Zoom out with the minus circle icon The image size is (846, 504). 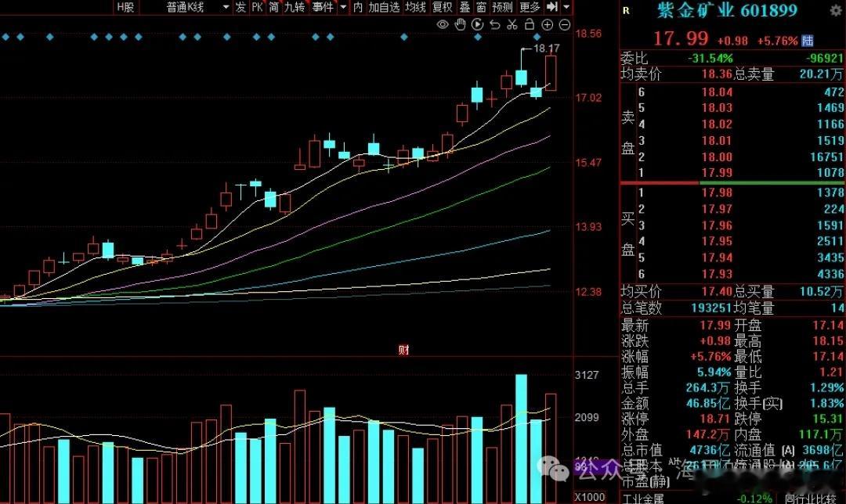564,25
